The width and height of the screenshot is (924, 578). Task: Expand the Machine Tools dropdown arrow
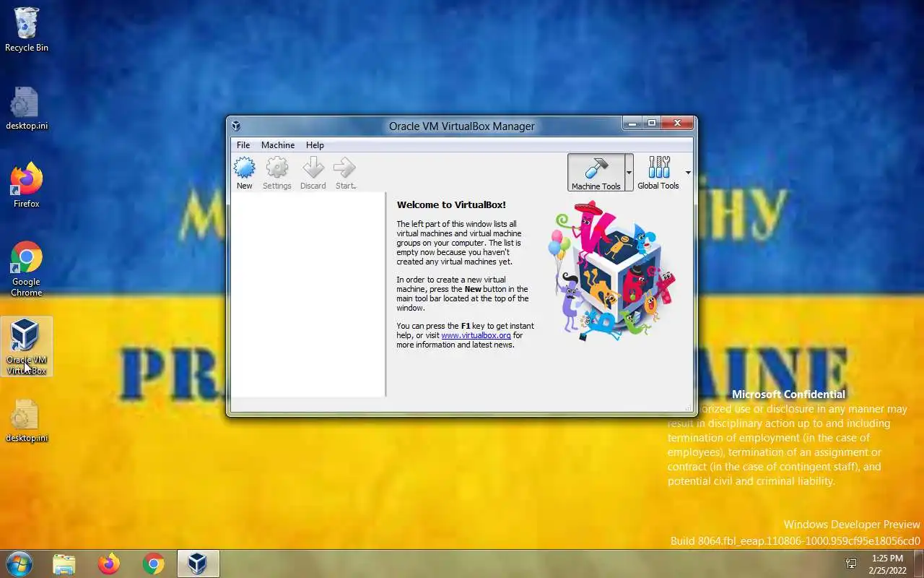(x=629, y=173)
